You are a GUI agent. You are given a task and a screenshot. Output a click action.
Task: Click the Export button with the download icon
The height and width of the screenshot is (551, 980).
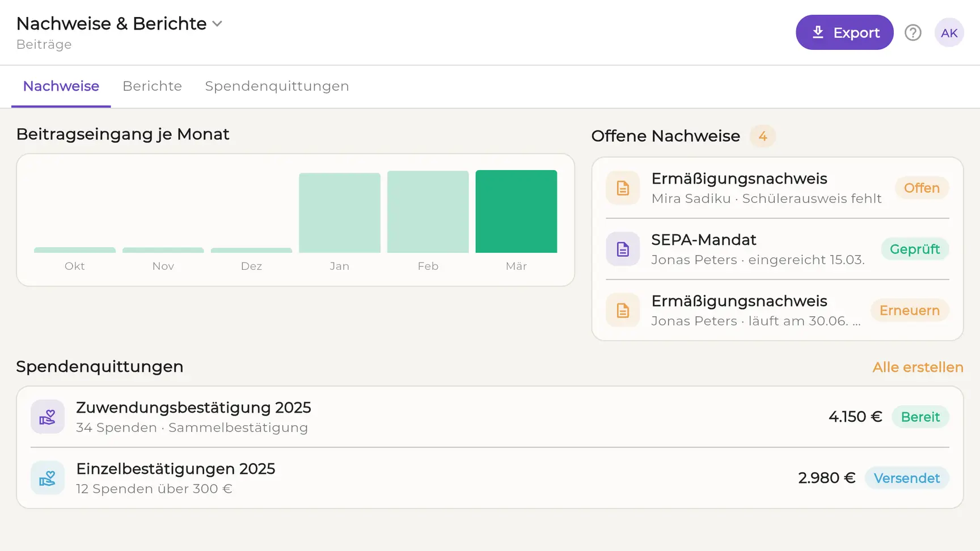click(844, 32)
